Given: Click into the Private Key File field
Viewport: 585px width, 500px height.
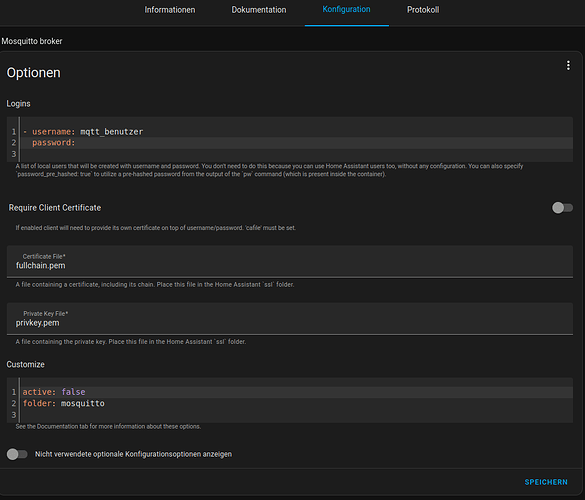Looking at the screenshot, I should [290, 319].
